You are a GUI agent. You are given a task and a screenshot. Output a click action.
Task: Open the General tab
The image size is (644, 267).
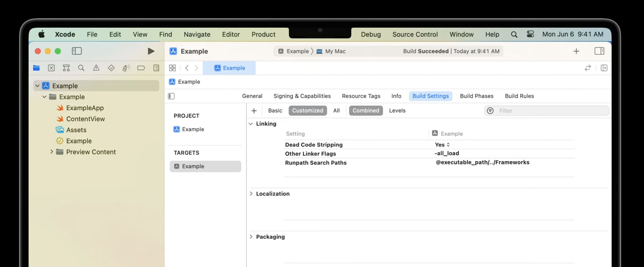pos(252,96)
